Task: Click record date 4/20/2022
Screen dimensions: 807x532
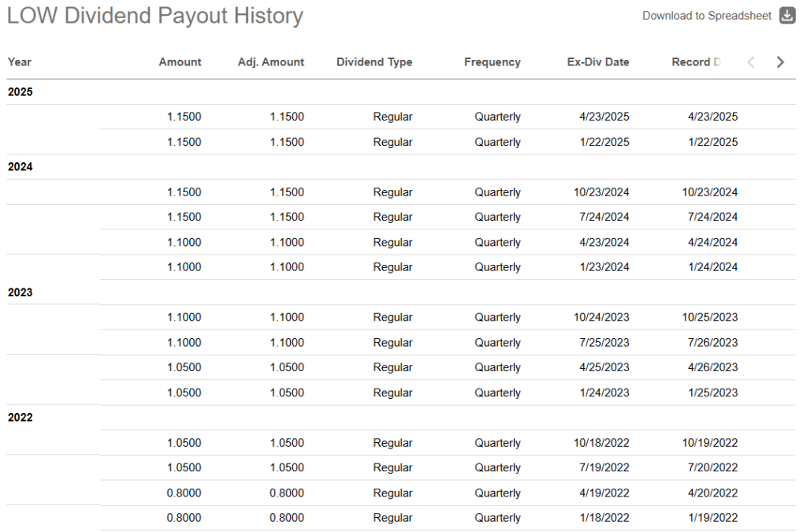Action: pyautogui.click(x=712, y=493)
